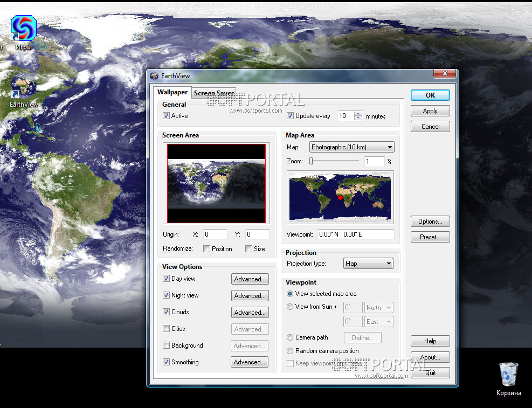Close the EarthView dialog window
The image size is (532, 408).
point(445,73)
